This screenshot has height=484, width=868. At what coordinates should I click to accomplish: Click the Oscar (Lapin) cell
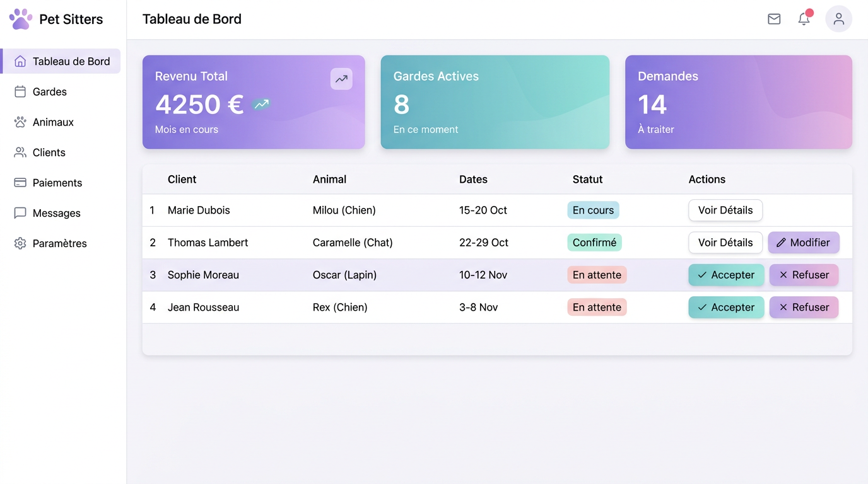click(344, 275)
